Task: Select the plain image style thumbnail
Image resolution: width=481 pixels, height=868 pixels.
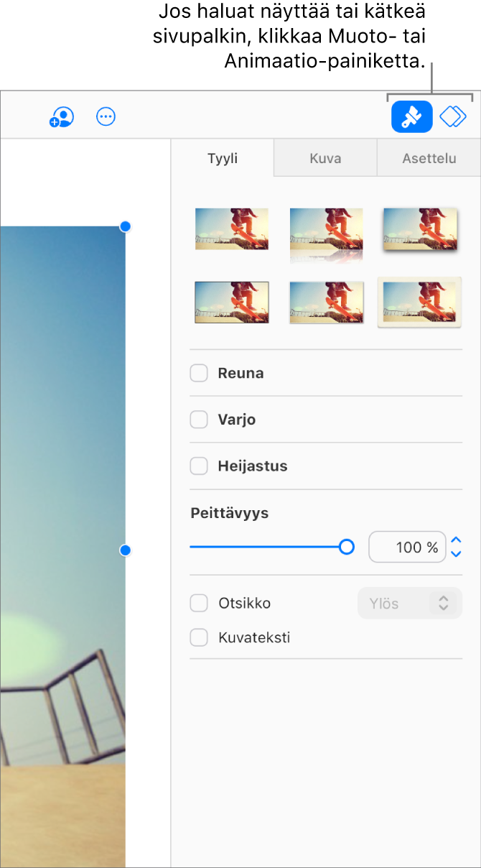Action: tap(232, 228)
